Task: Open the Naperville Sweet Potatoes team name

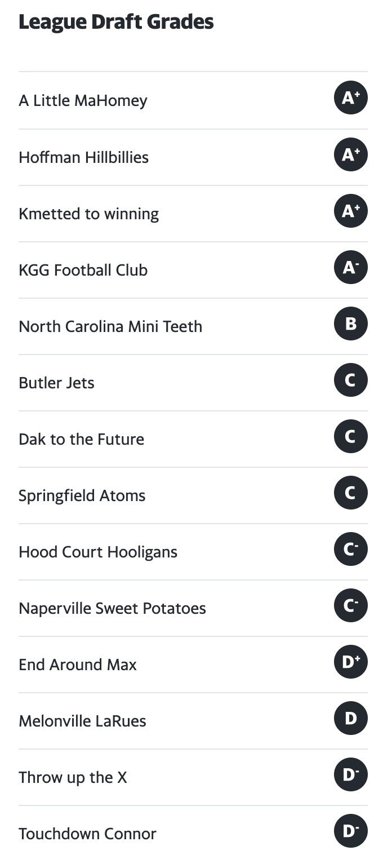Action: point(112,608)
